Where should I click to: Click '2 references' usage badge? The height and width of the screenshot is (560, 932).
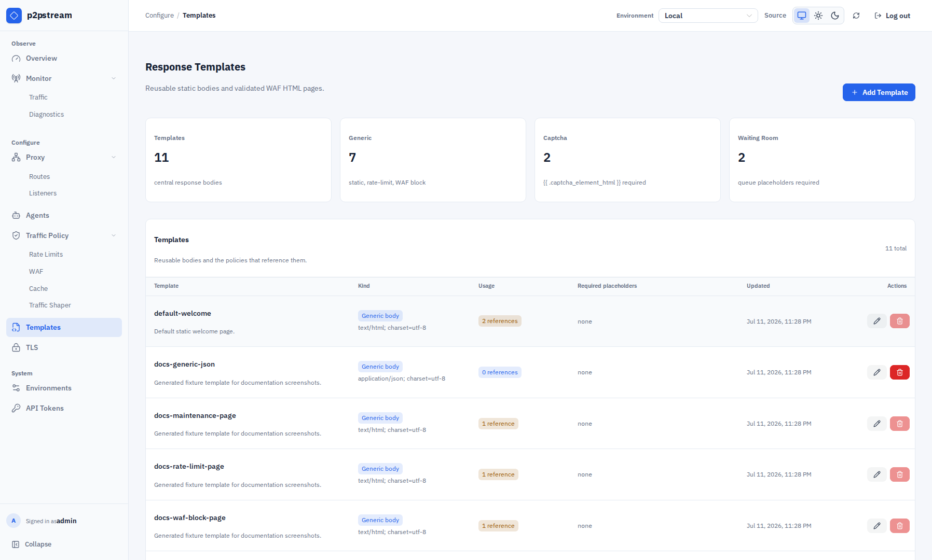[x=500, y=321]
